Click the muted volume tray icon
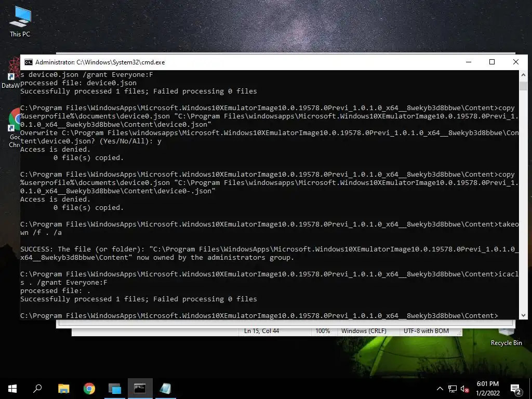The width and height of the screenshot is (532, 399). coord(465,389)
